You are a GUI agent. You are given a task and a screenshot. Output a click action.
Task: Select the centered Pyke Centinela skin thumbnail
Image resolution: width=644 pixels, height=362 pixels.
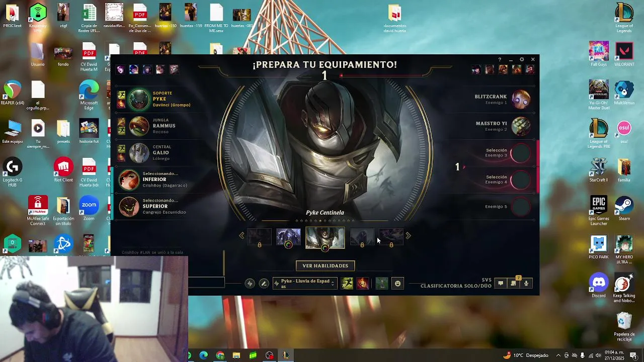coord(325,237)
